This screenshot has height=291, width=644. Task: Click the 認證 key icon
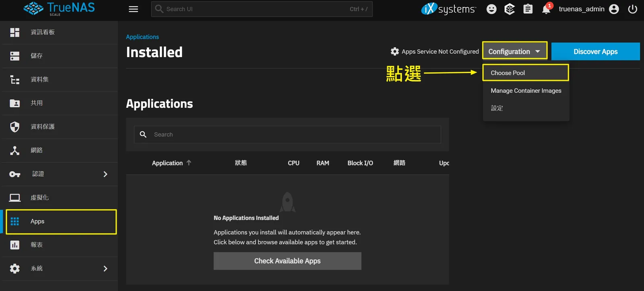(15, 174)
